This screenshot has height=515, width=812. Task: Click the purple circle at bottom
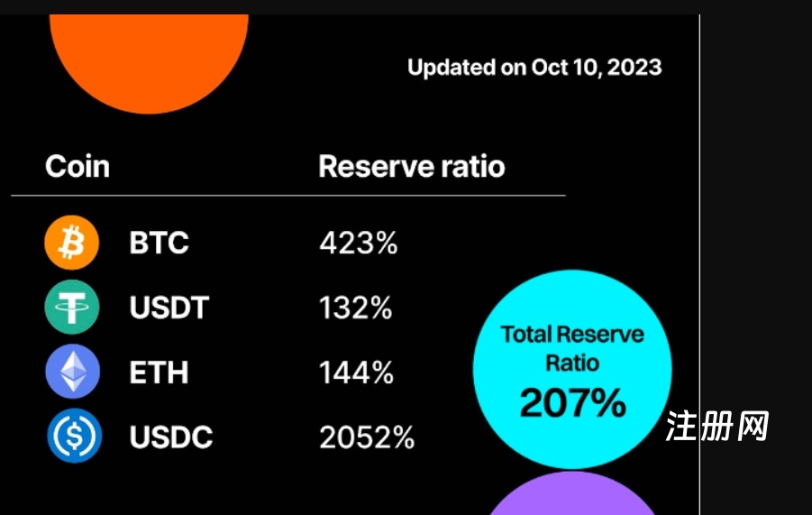click(573, 496)
